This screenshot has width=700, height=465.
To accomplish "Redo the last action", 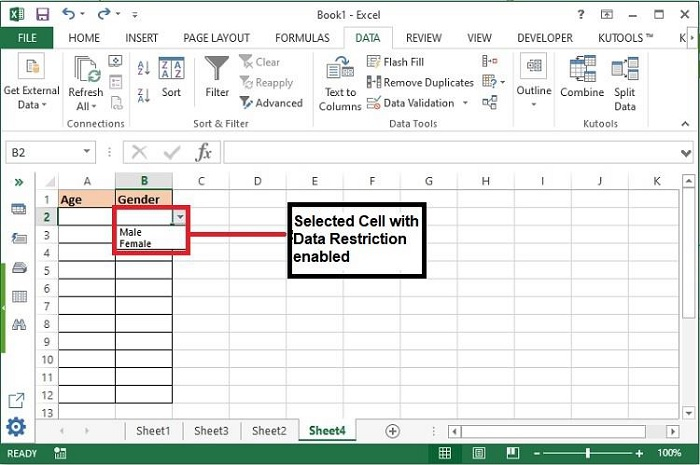I will coord(104,14).
